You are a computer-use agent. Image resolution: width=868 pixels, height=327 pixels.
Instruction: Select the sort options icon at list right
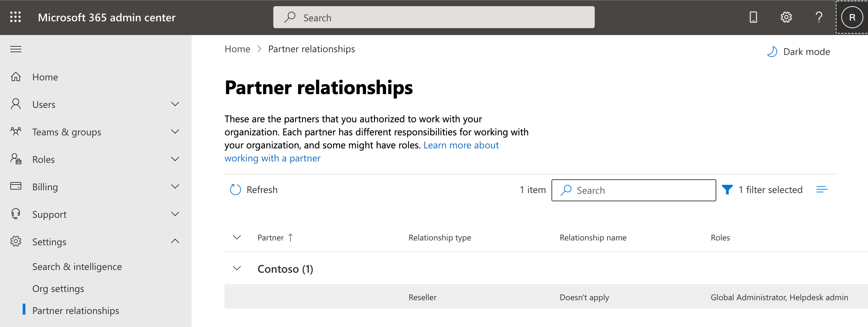(822, 189)
